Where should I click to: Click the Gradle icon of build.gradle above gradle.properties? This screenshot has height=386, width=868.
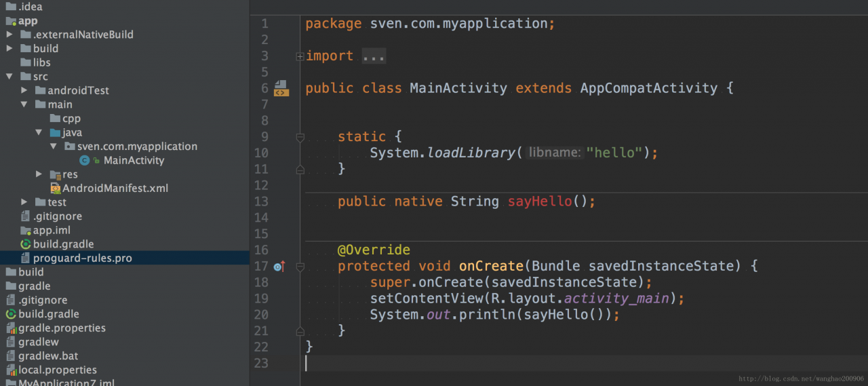point(11,314)
